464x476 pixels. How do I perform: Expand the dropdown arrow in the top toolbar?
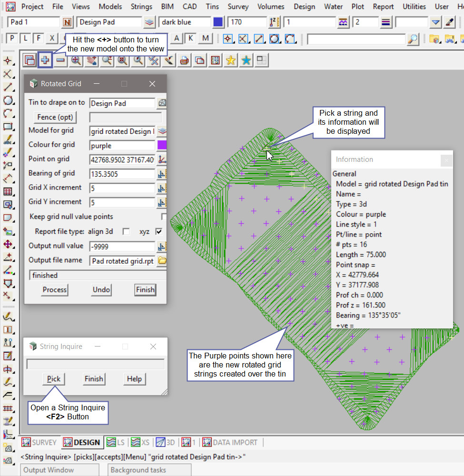(436, 22)
